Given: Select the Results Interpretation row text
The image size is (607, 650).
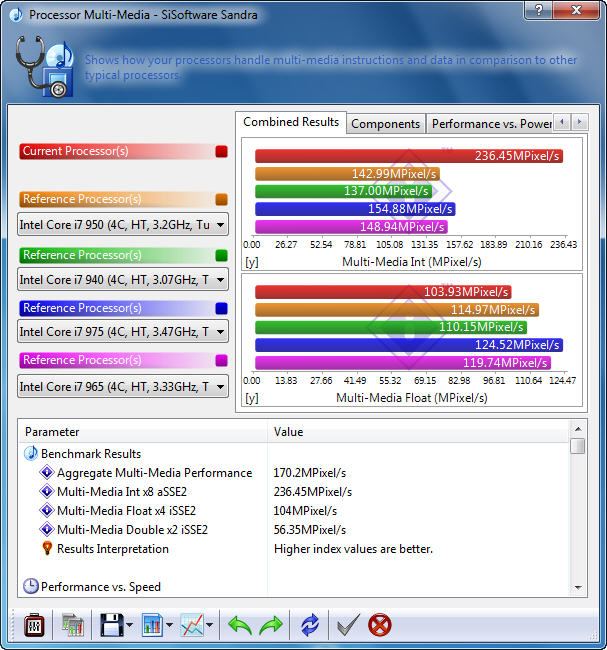Looking at the screenshot, I should click(113, 549).
